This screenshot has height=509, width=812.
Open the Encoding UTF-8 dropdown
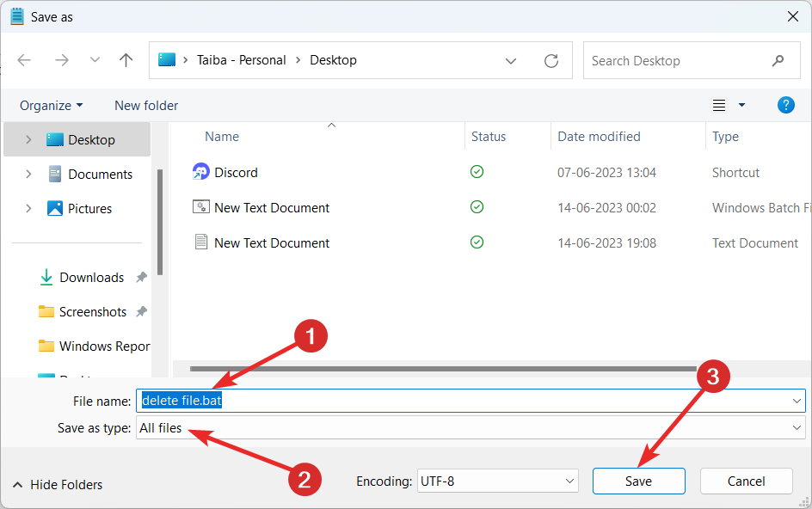pyautogui.click(x=498, y=481)
